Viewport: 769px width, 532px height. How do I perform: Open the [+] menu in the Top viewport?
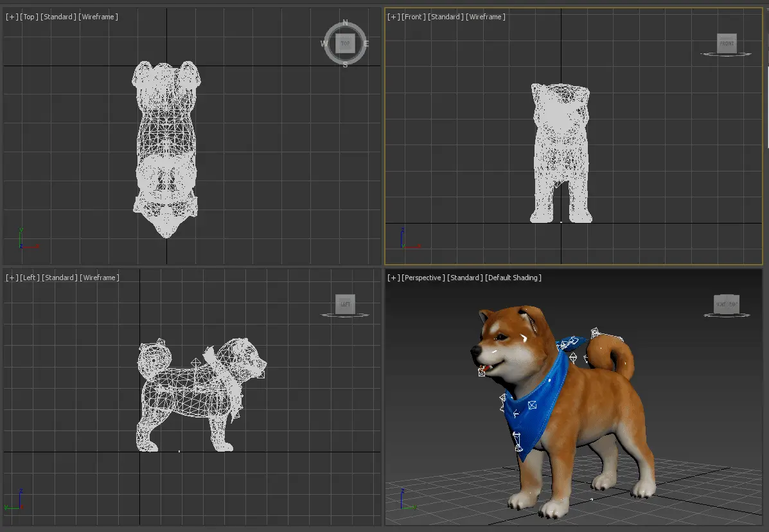click(x=12, y=17)
